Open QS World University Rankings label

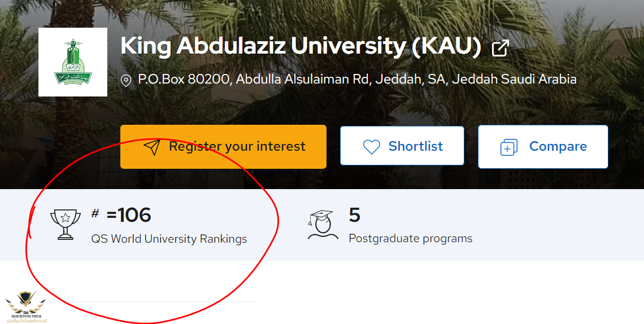(169, 239)
